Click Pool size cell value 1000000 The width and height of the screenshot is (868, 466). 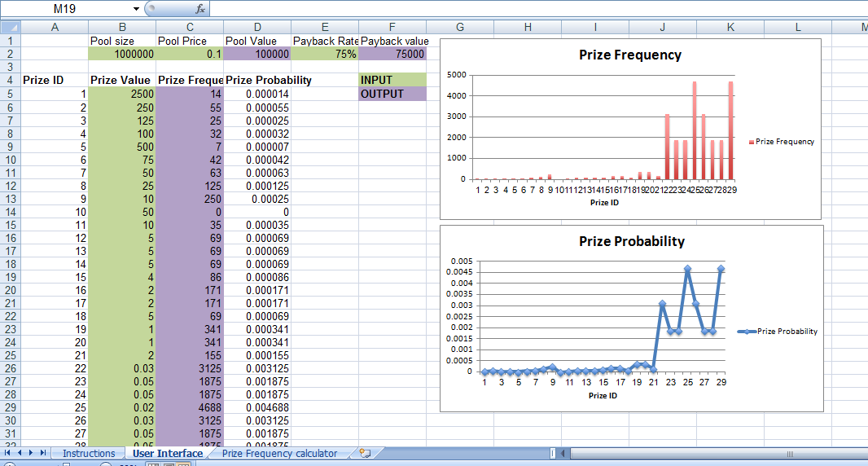tap(122, 54)
